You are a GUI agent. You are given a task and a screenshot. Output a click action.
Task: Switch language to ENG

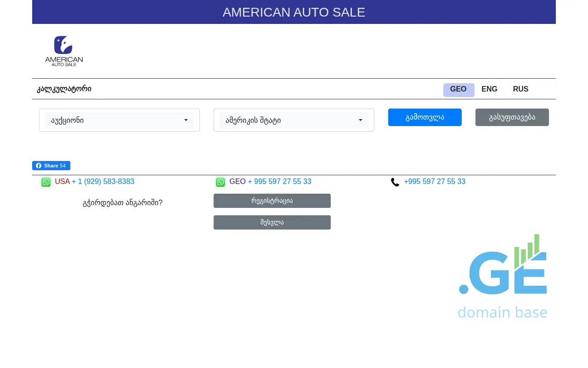point(490,90)
